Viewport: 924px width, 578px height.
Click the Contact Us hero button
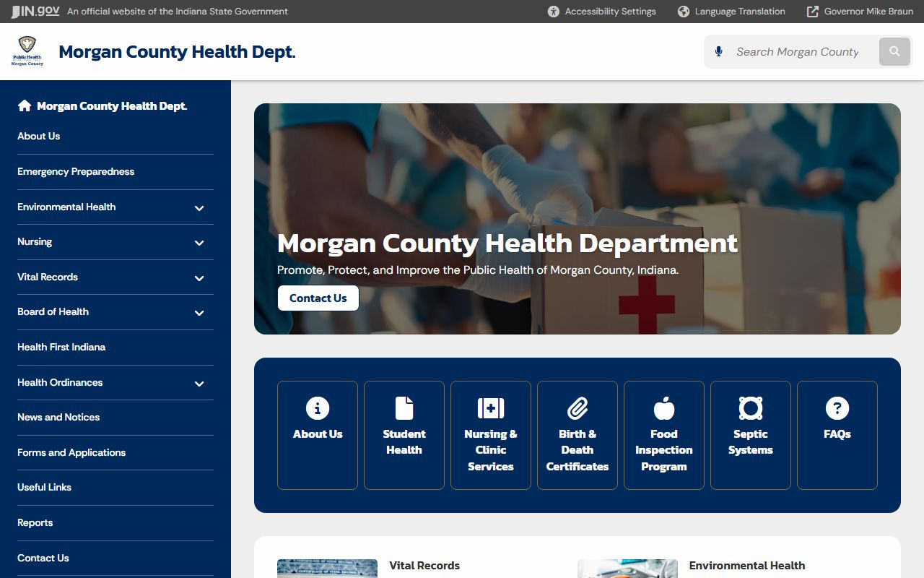click(318, 298)
